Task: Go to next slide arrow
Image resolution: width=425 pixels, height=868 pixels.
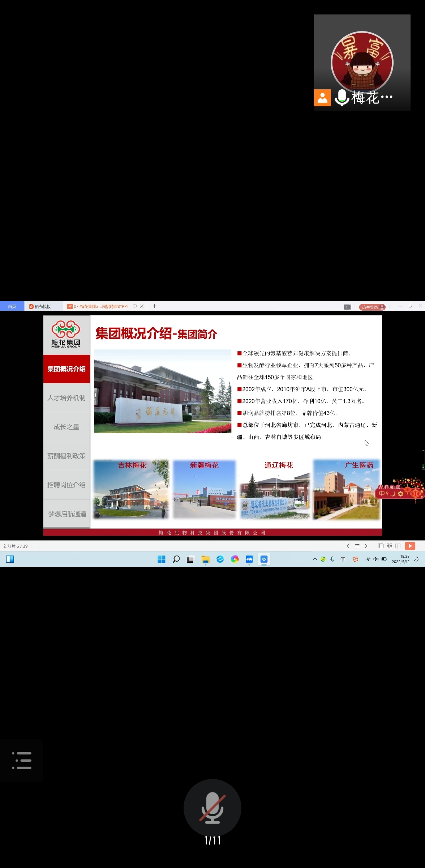Action: coord(366,546)
